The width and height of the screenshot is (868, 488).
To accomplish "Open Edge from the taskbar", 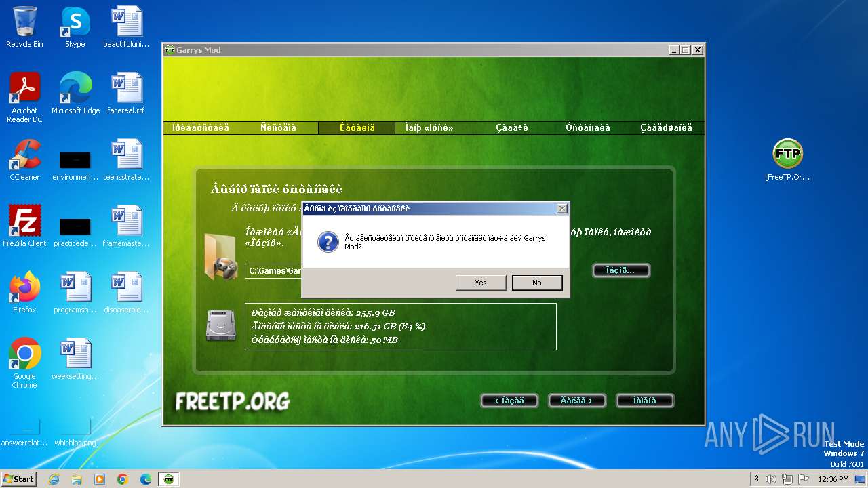I will pyautogui.click(x=146, y=479).
